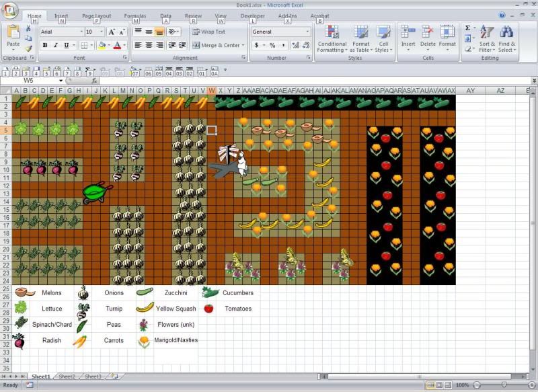Screen dimensions: 538x392
Task: Open the Format as Table gallery
Action: (x=360, y=38)
